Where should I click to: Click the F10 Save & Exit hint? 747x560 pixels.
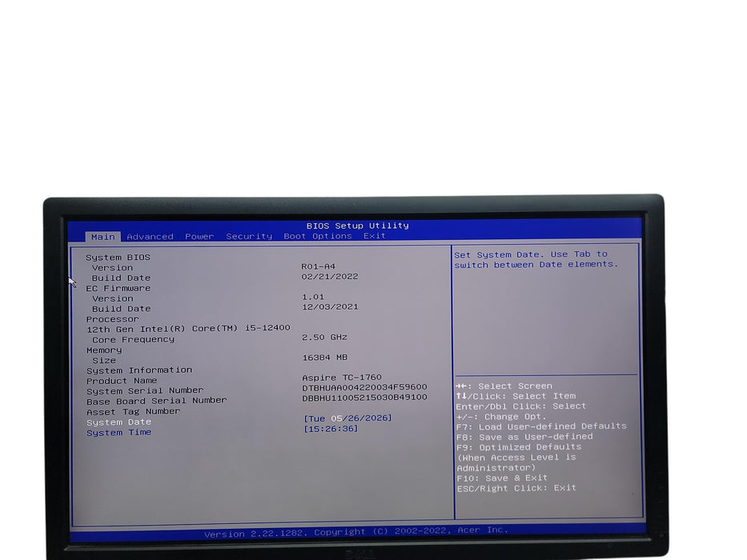coord(502,478)
